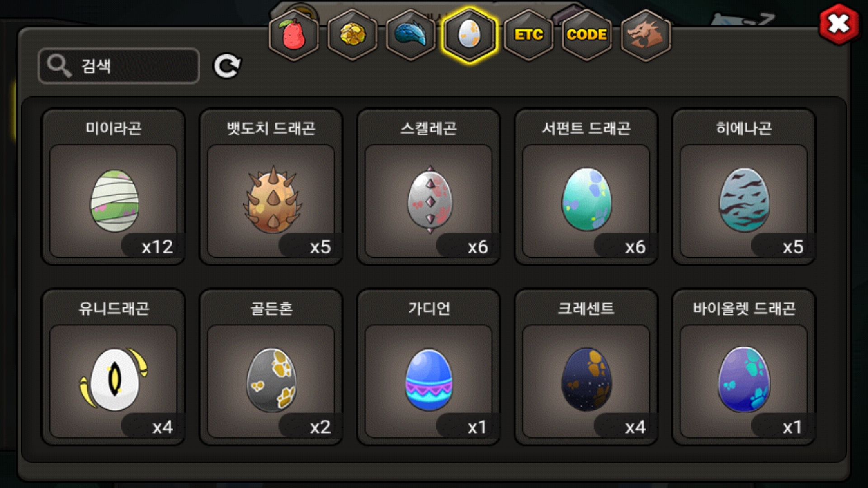This screenshot has height=488, width=868.
Task: Open the CODE tab
Action: pyautogui.click(x=587, y=35)
